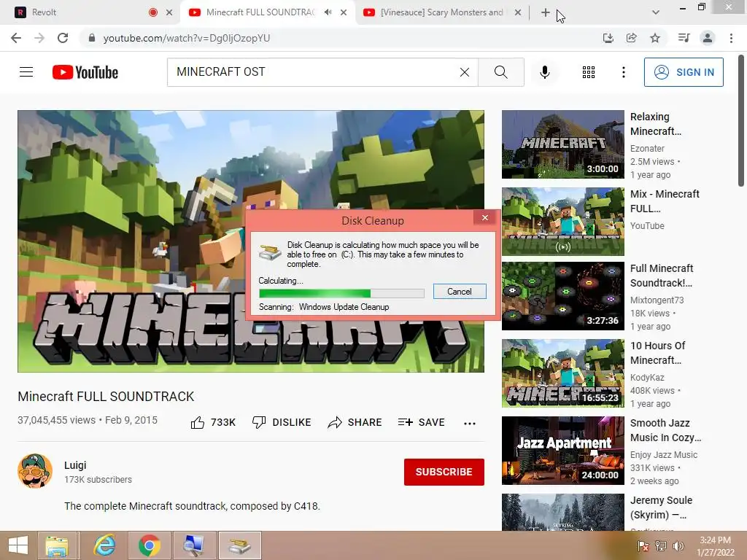The height and width of the screenshot is (560, 747).
Task: Subscribe to Luigi channel
Action: pos(444,472)
